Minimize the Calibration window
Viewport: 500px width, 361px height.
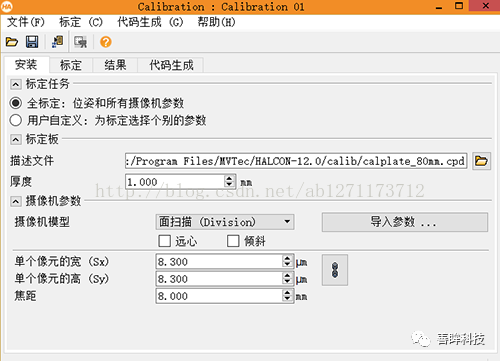point(439,7)
